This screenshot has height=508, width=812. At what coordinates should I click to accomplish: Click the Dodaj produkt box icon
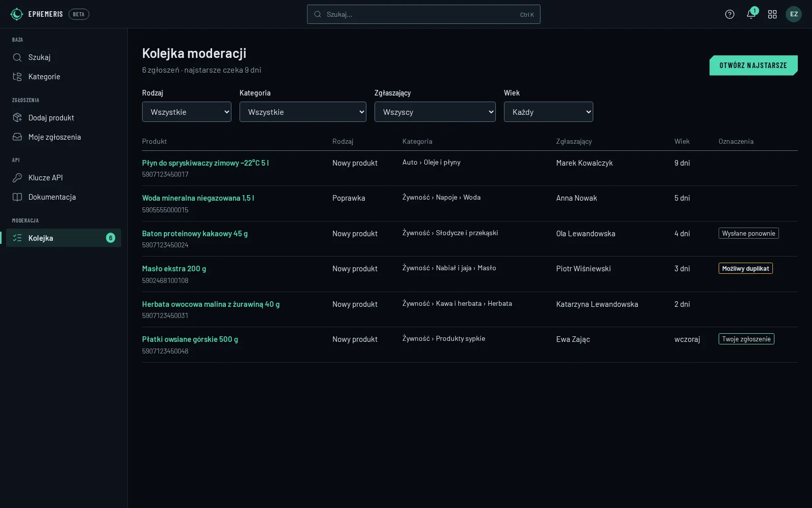[17, 118]
